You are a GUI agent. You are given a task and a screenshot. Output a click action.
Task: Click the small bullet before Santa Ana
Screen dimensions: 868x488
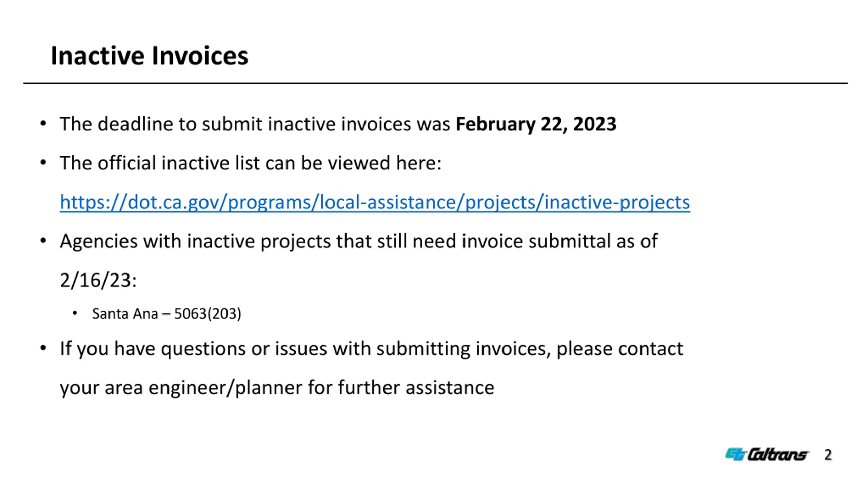(75, 313)
